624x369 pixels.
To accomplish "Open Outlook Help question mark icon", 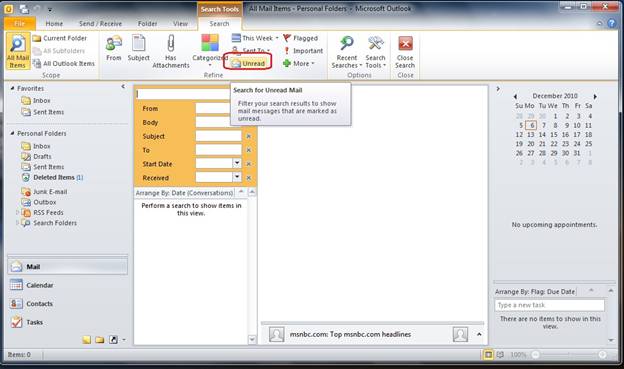I will tap(612, 23).
